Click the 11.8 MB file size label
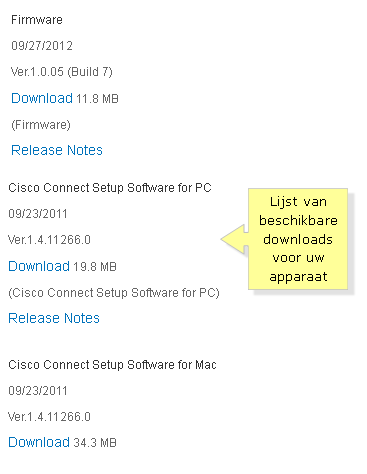 click(x=97, y=99)
